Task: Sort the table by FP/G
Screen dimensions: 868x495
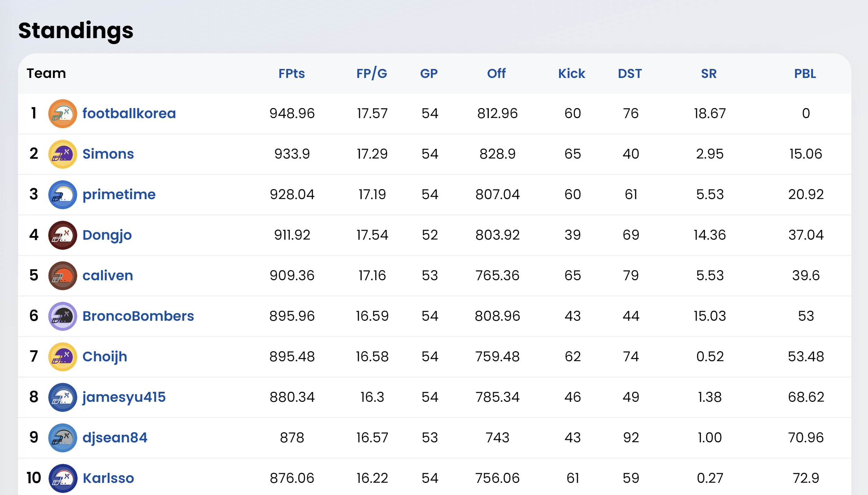Action: pos(372,73)
